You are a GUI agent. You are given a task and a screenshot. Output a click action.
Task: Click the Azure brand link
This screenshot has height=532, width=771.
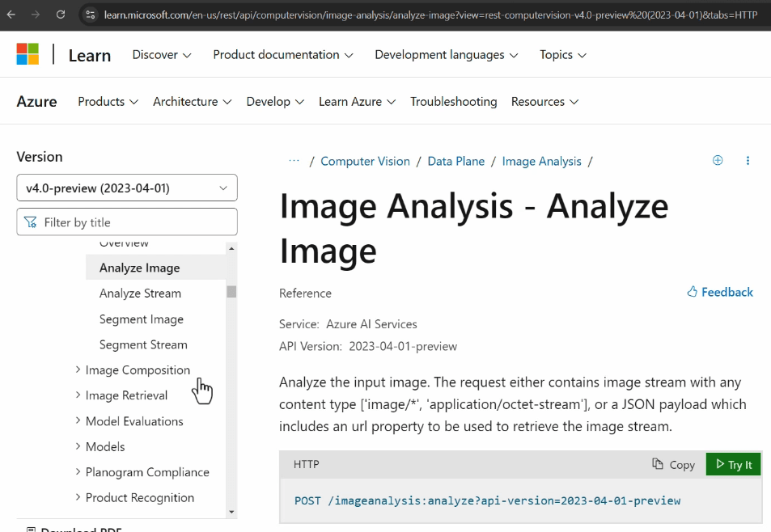pos(37,102)
